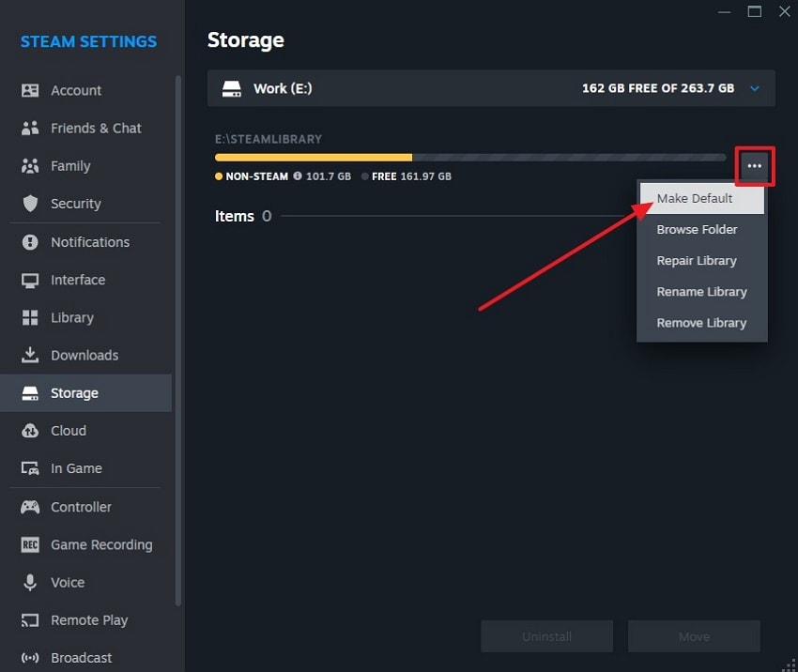Open the In Game overlay icon
The height and width of the screenshot is (672, 798).
(30, 468)
